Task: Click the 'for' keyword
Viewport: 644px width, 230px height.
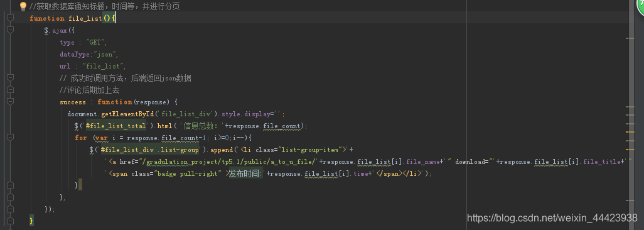Action: point(80,138)
